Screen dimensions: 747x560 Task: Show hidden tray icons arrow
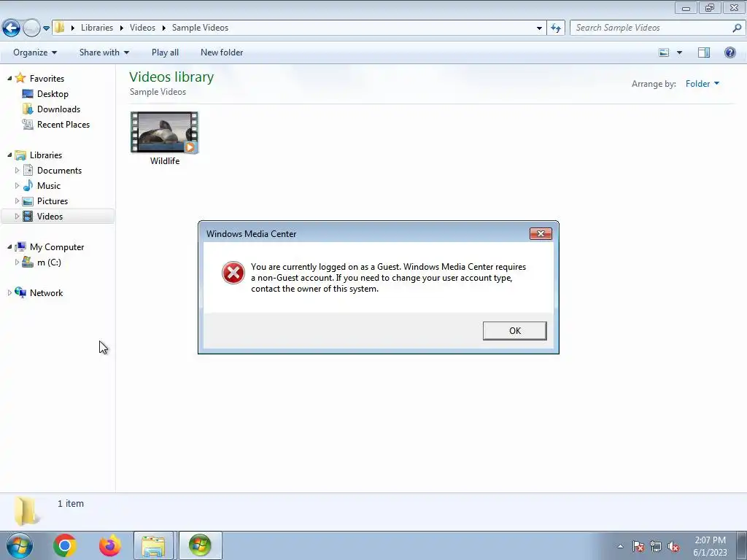click(620, 546)
